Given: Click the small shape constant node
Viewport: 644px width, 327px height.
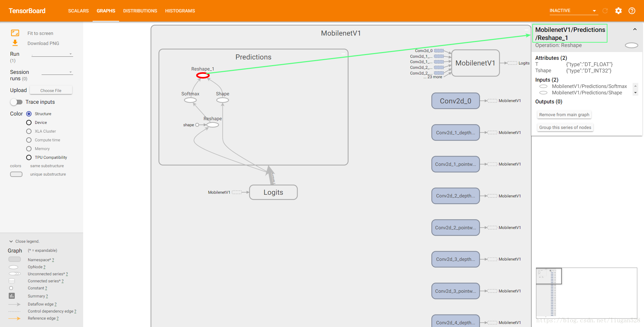Looking at the screenshot, I should 197,125.
